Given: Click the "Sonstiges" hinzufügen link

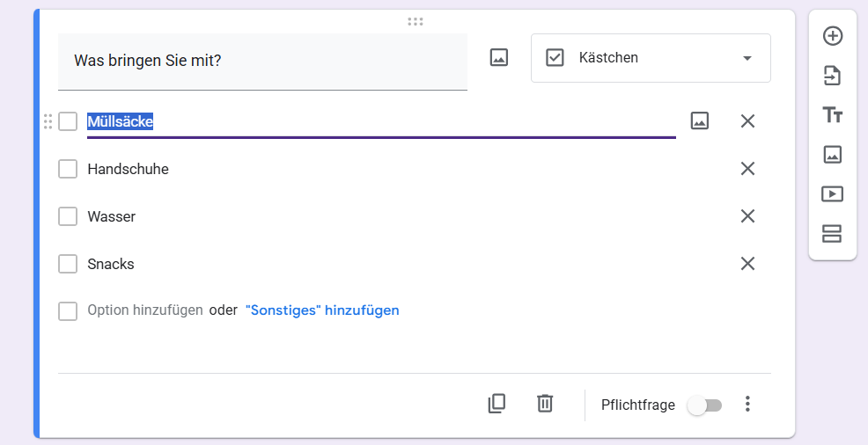Looking at the screenshot, I should 322,310.
